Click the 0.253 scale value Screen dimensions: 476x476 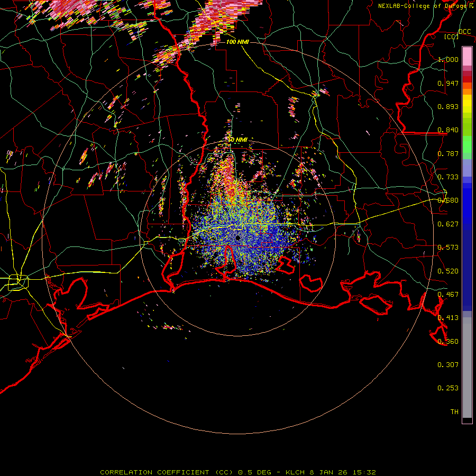click(448, 388)
